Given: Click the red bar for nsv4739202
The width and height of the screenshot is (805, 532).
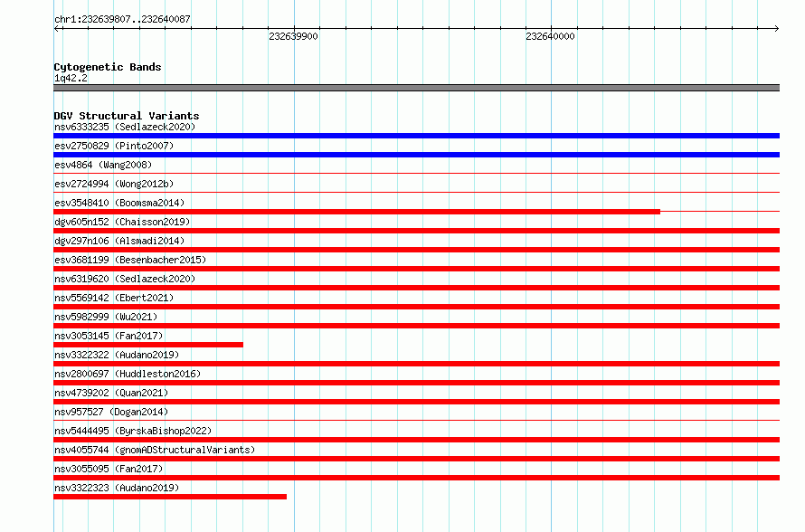Looking at the screenshot, I should (416, 402).
